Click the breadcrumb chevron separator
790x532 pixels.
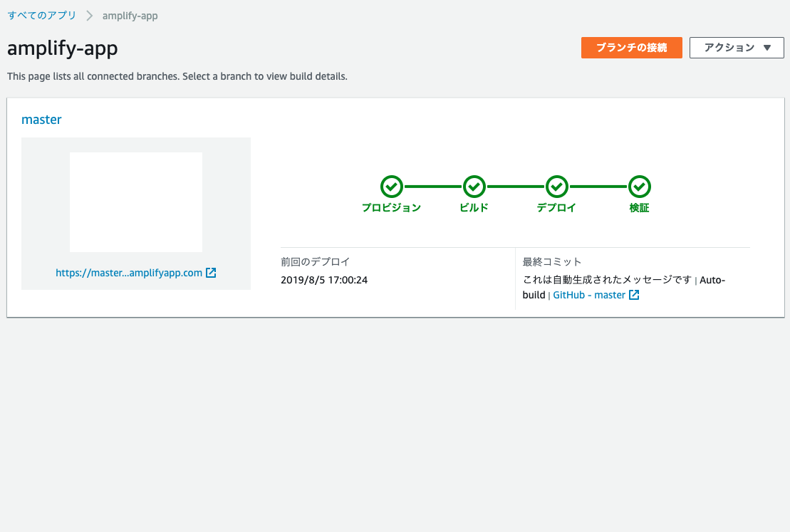click(x=89, y=16)
